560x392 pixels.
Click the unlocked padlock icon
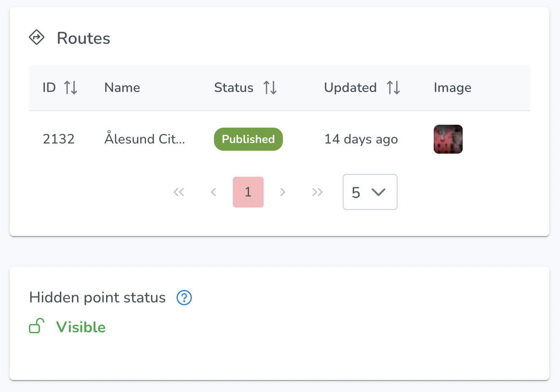37,326
